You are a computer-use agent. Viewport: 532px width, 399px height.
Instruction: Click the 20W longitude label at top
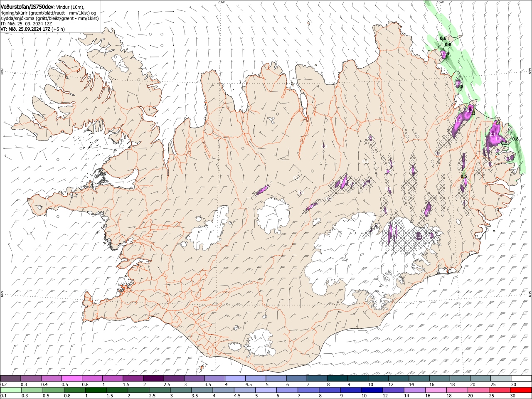point(221,2)
